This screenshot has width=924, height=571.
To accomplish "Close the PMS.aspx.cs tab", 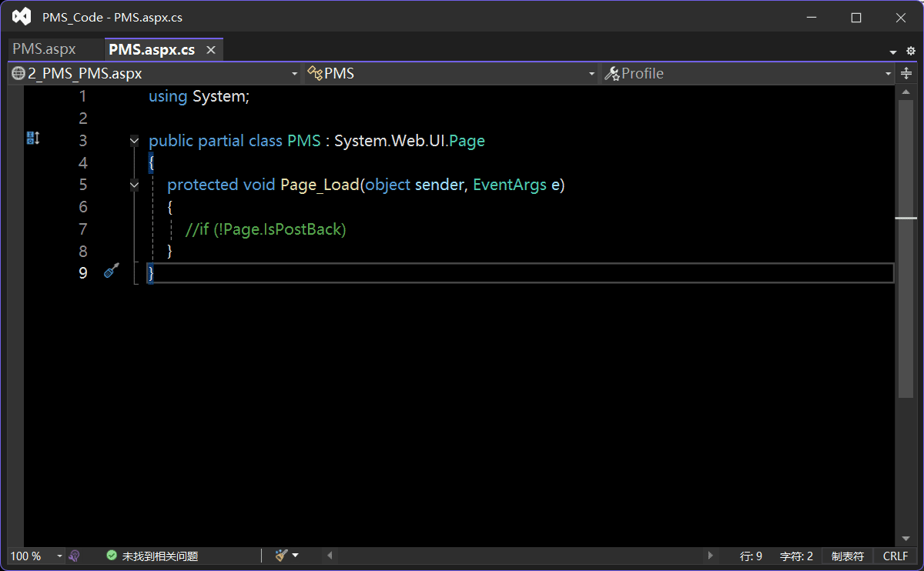I will [x=210, y=50].
